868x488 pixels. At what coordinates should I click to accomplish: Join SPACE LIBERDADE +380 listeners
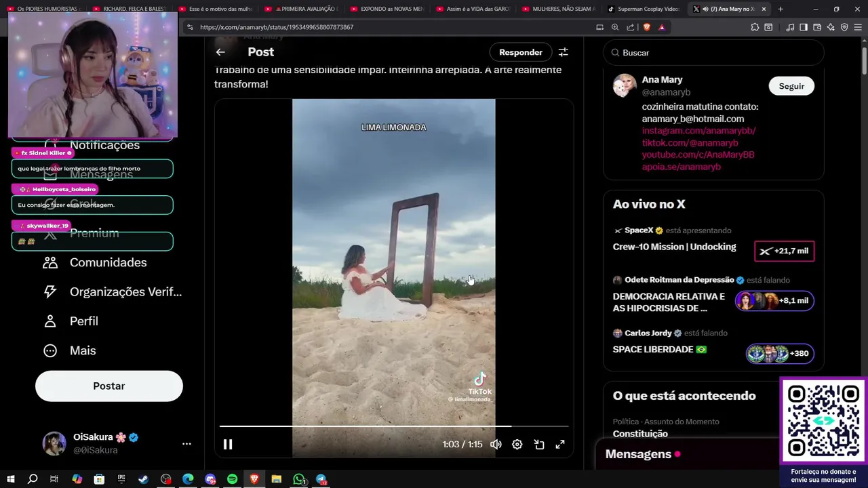780,353
